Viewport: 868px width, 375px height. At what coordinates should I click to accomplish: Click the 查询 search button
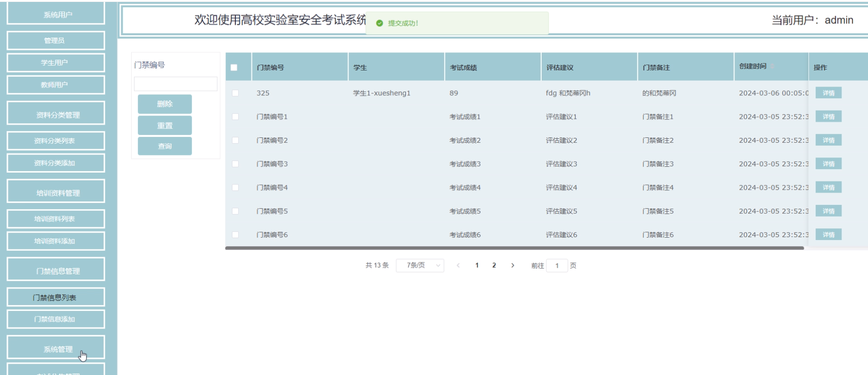(x=165, y=146)
